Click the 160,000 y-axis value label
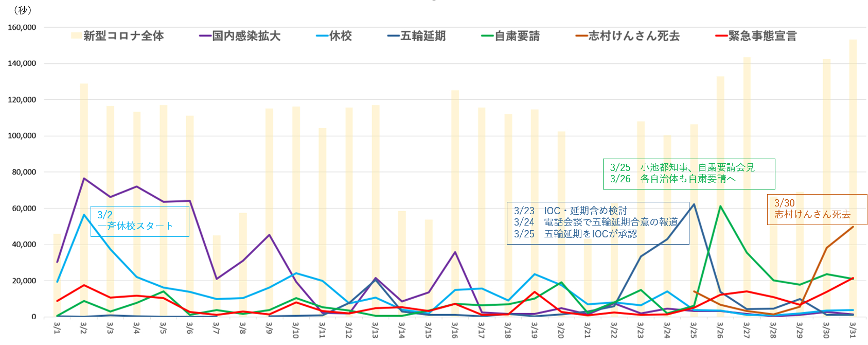This screenshot has height=345, width=868. (22, 27)
